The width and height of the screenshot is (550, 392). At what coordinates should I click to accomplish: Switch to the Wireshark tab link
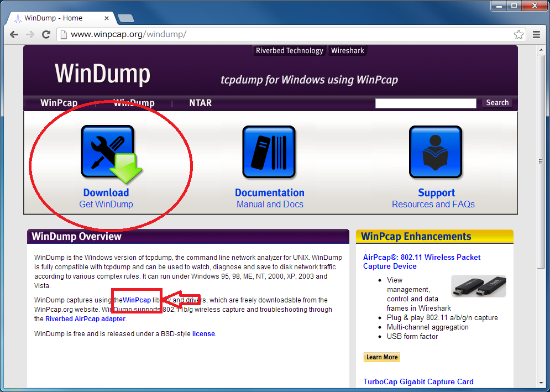pos(347,50)
